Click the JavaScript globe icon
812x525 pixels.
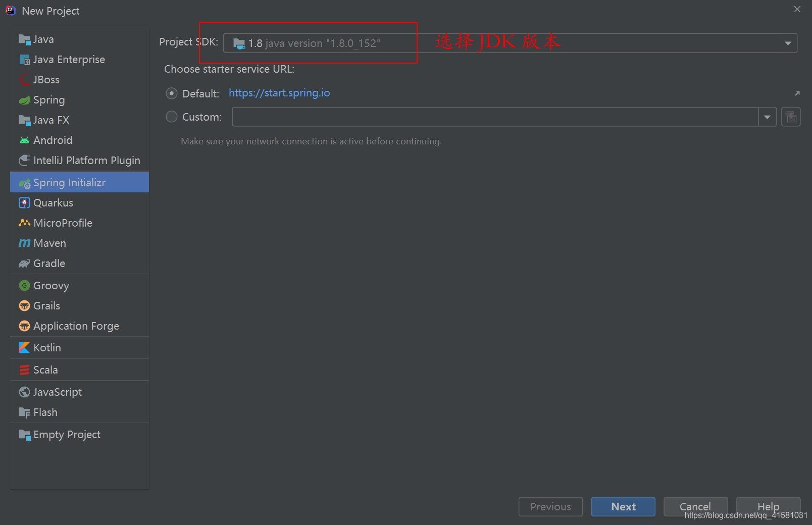pos(24,392)
